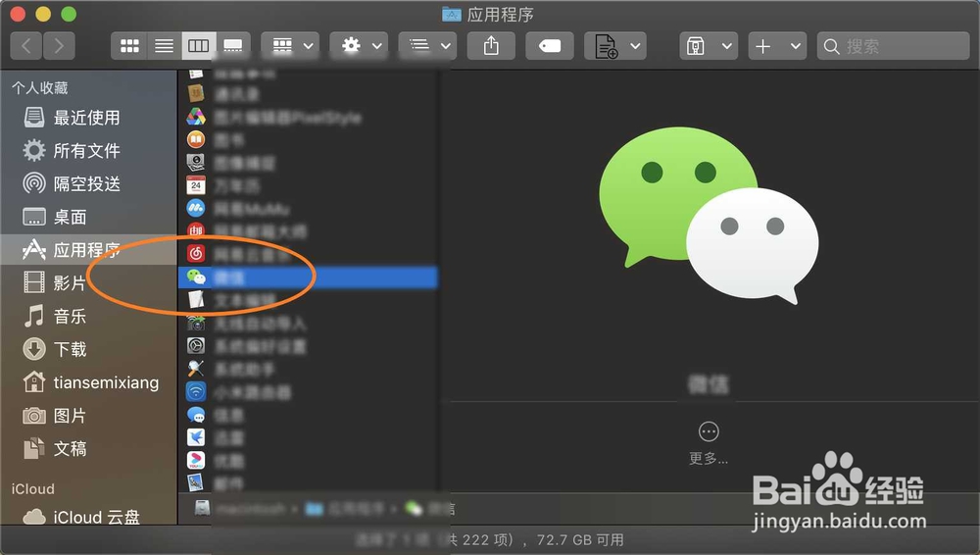
Task: Switch Finder to gallery view
Action: pos(233,46)
